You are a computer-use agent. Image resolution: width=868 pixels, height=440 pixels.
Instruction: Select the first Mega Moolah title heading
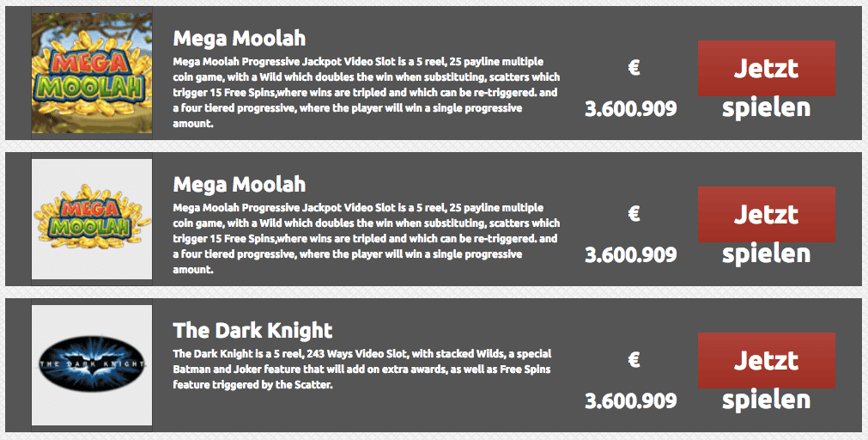point(240,39)
